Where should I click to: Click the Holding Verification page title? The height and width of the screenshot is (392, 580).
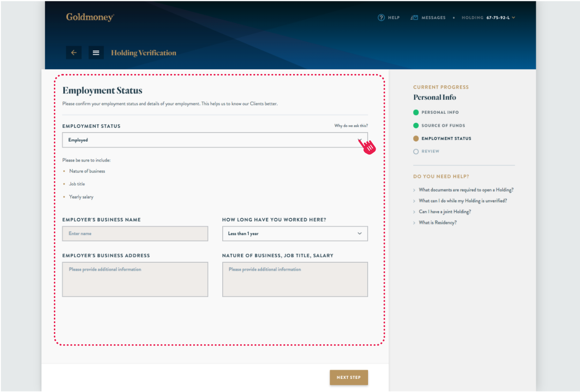pyautogui.click(x=143, y=53)
